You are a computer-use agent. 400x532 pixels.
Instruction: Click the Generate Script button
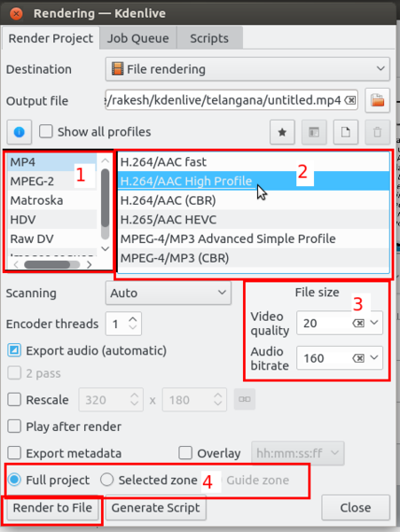coord(156,508)
